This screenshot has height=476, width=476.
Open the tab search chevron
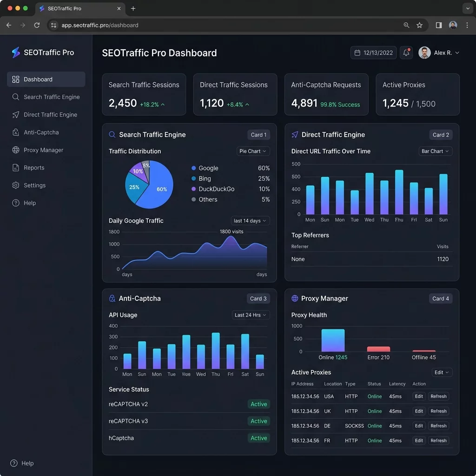(x=468, y=8)
